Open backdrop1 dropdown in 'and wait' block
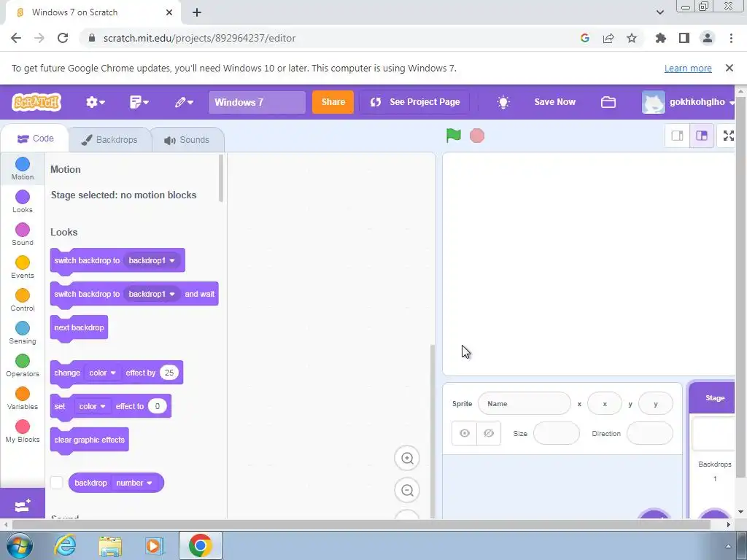 pyautogui.click(x=152, y=295)
